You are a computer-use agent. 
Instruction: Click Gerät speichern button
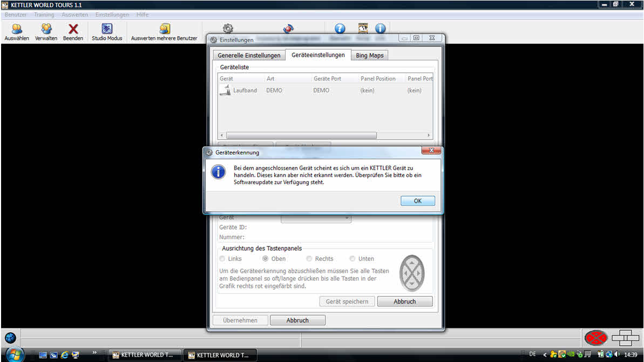347,301
